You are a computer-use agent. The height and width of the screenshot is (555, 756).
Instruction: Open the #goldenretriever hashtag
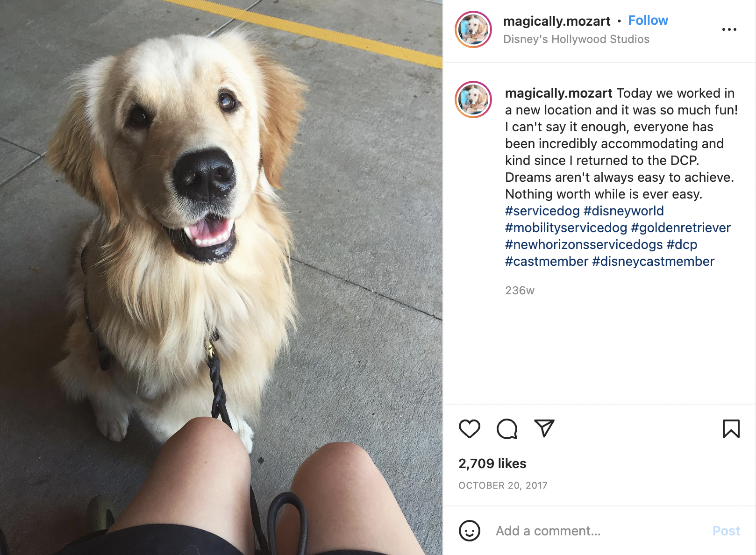coord(681,228)
